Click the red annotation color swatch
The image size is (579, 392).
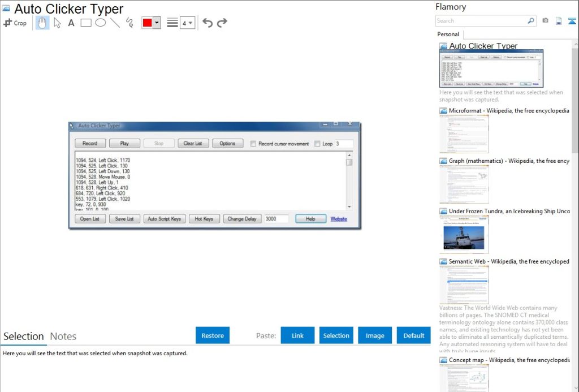(148, 23)
